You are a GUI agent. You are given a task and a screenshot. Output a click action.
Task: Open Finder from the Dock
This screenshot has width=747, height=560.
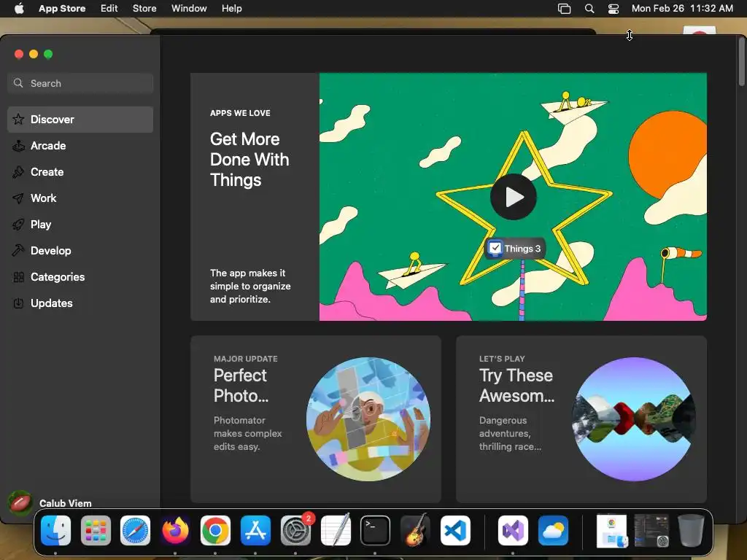pos(55,531)
